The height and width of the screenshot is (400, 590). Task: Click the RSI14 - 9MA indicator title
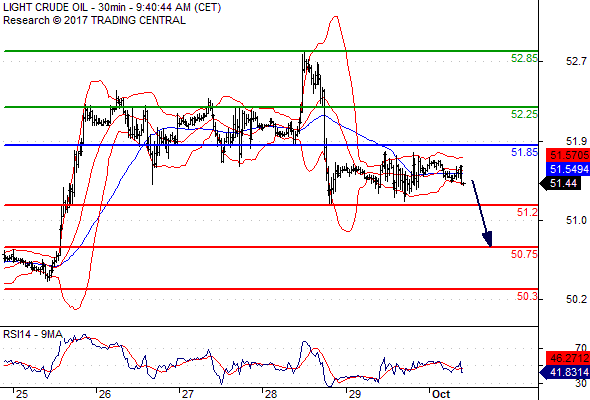(33, 334)
